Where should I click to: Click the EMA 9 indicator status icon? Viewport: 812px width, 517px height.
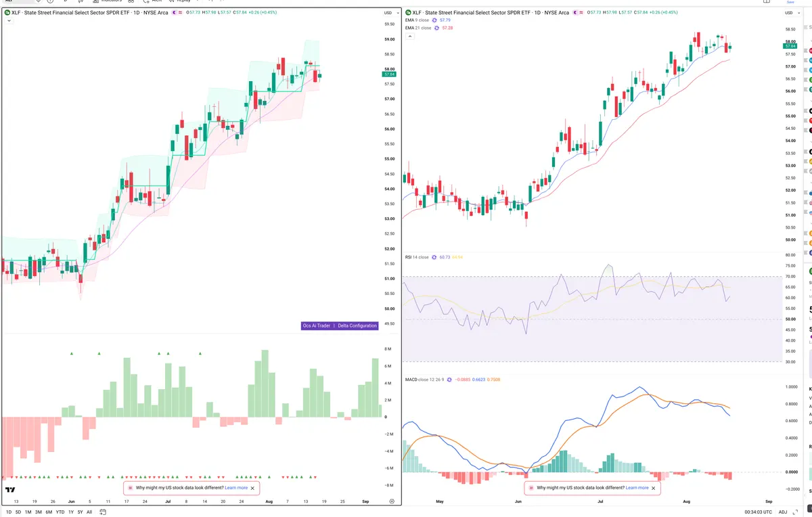pyautogui.click(x=434, y=20)
